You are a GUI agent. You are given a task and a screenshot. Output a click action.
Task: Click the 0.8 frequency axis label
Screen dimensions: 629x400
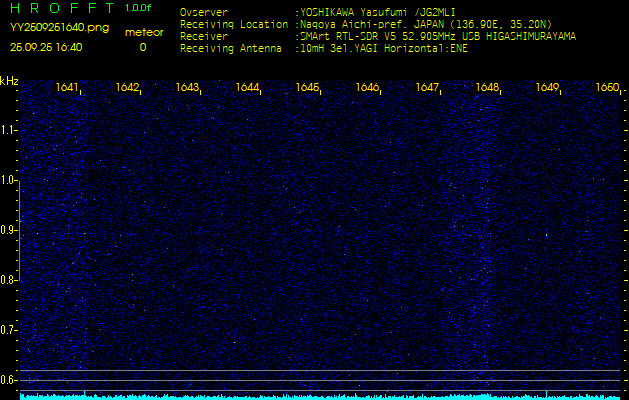pyautogui.click(x=8, y=280)
